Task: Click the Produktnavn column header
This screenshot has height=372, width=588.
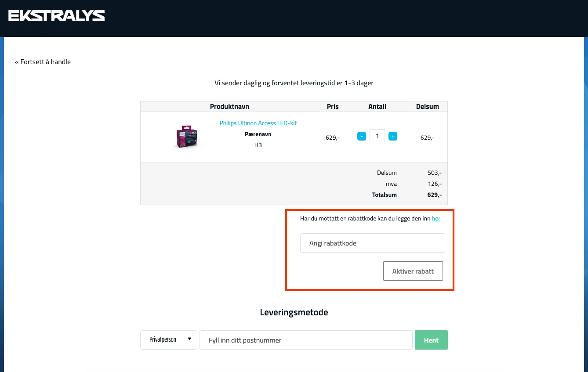Action: click(x=229, y=106)
